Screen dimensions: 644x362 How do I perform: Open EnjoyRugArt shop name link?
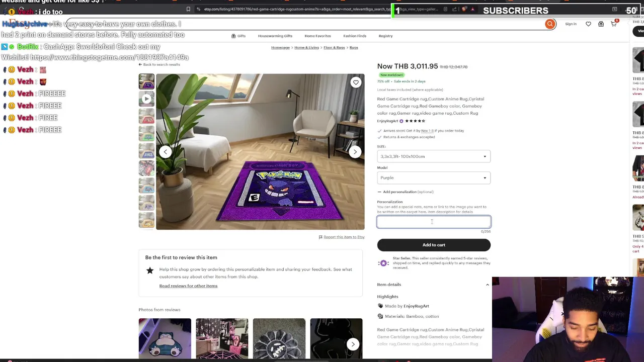pyautogui.click(x=387, y=121)
